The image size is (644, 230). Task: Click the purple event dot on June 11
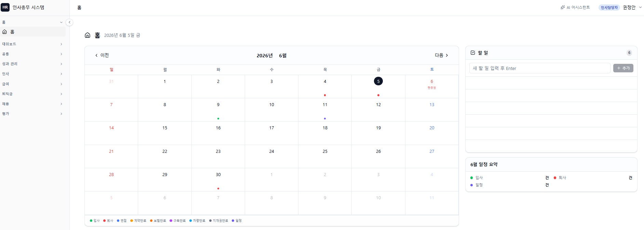(x=325, y=118)
